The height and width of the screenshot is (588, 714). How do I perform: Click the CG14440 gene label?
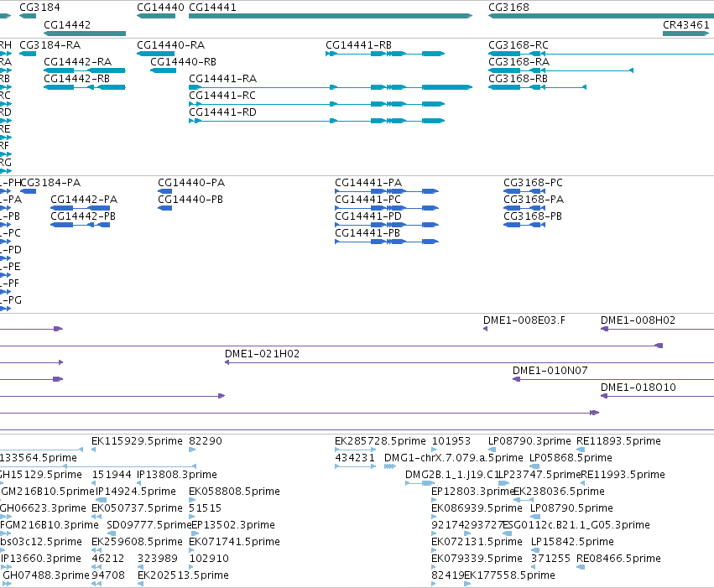[x=160, y=8]
